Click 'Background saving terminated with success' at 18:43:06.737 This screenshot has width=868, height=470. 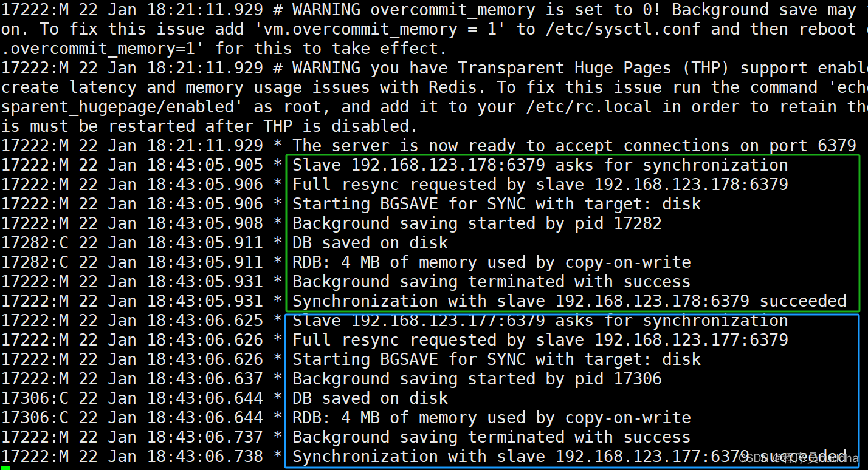492,437
